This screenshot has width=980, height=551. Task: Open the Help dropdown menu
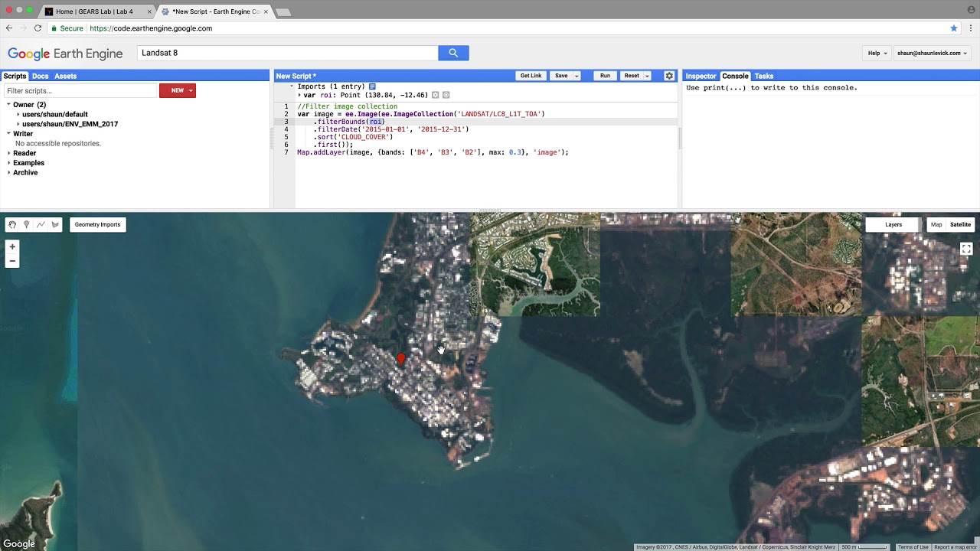[x=877, y=53]
